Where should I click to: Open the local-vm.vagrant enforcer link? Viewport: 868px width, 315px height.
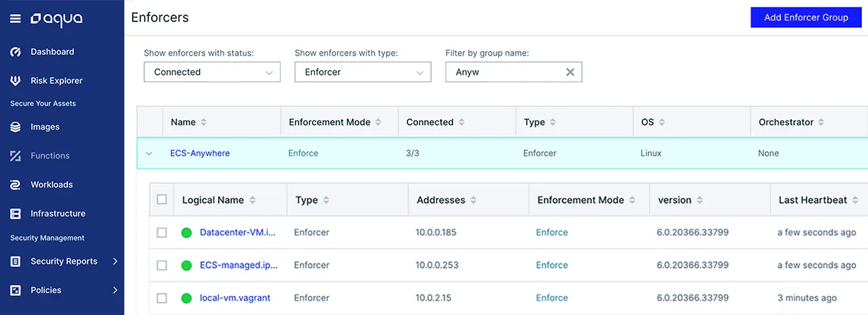pyautogui.click(x=235, y=297)
